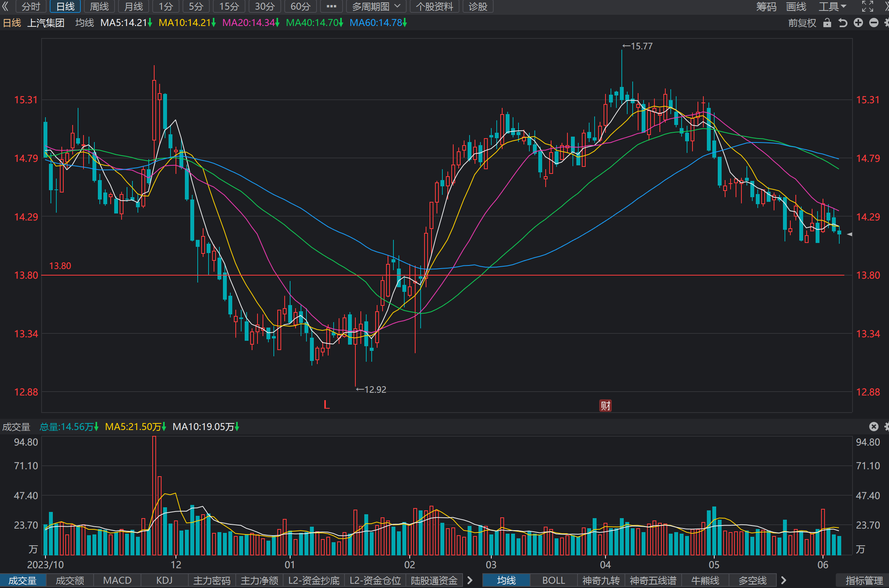Screen dimensions: 889x588
Task: Select 日线 daily chart tab
Action: click(x=65, y=6)
